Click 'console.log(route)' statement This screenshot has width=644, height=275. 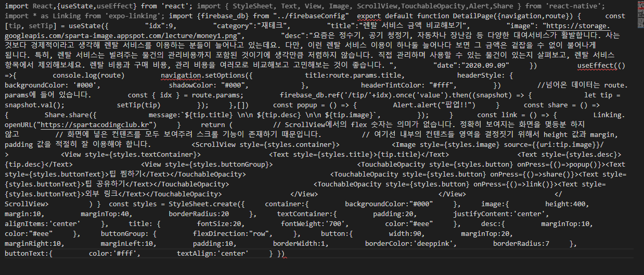tap(88, 76)
